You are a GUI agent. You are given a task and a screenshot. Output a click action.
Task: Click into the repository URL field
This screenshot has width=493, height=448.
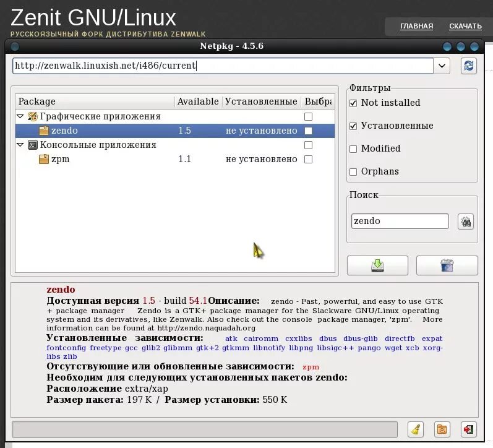coord(223,66)
